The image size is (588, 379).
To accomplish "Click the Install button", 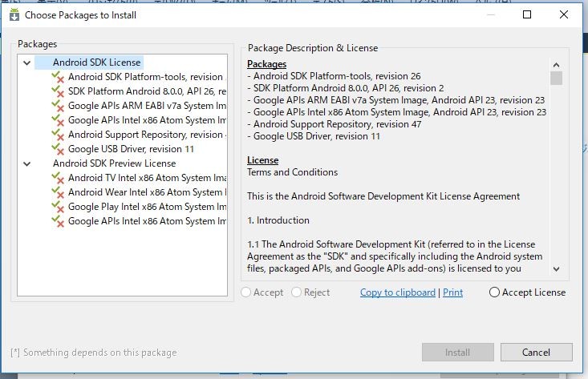I will [457, 353].
